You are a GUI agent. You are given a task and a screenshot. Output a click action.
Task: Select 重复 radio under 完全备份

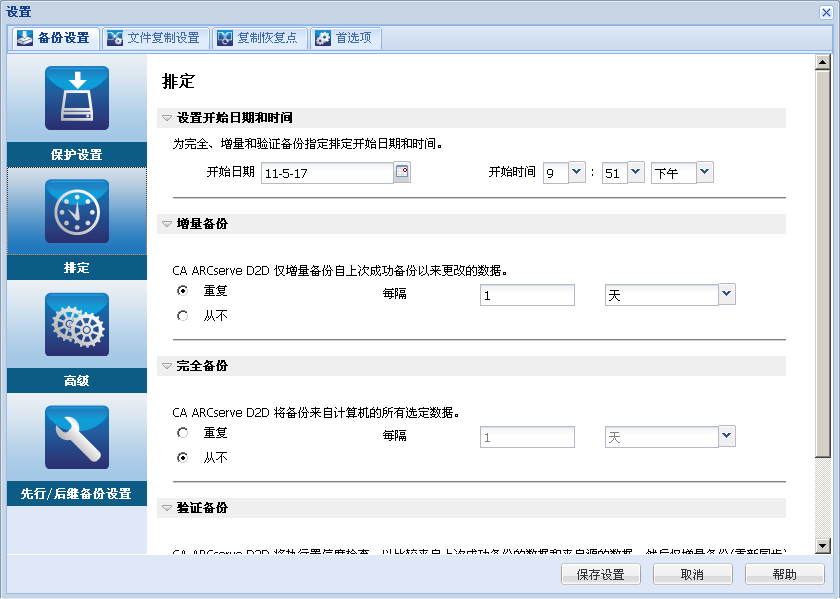(x=182, y=433)
